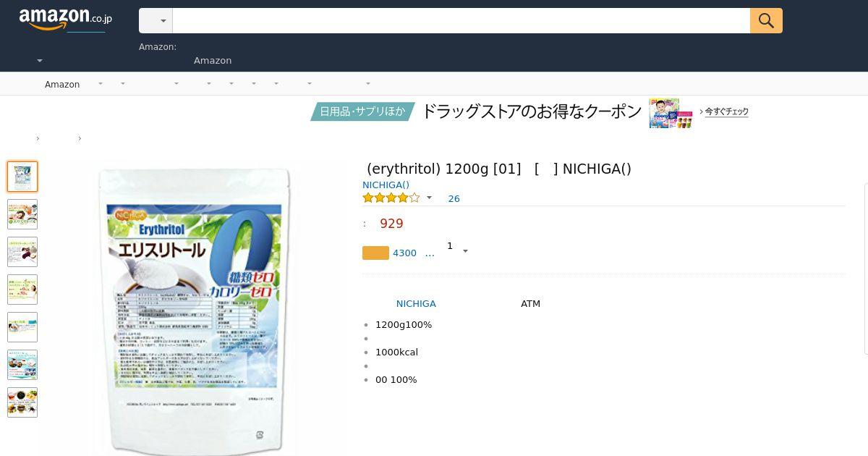The width and height of the screenshot is (868, 456).
Task: Click inside the main search input field
Action: pos(461,20)
